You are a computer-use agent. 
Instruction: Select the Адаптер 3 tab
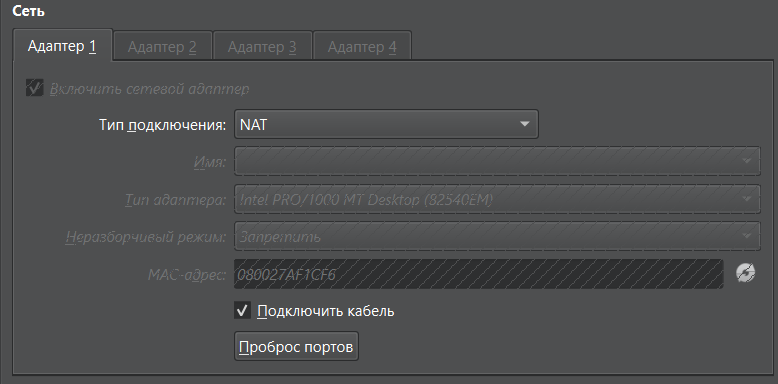point(262,47)
